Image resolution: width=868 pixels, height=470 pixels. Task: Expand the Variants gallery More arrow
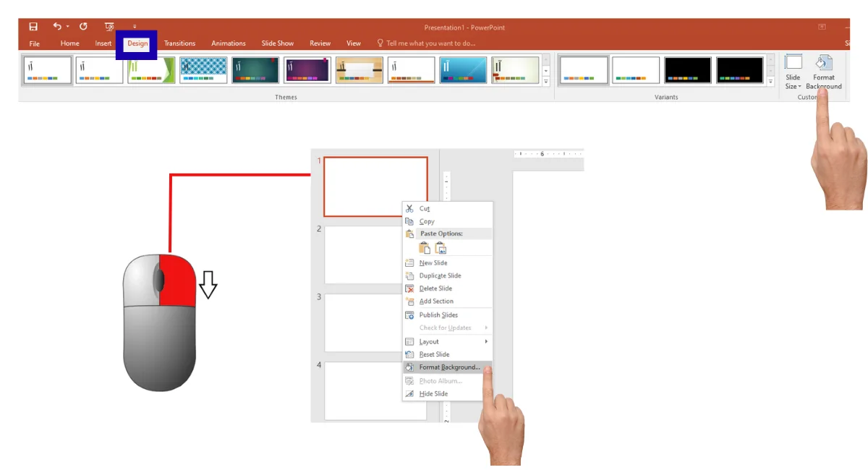(770, 82)
